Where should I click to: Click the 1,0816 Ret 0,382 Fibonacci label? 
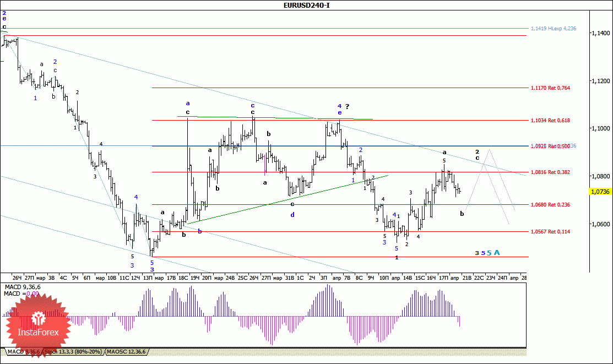tap(550, 172)
